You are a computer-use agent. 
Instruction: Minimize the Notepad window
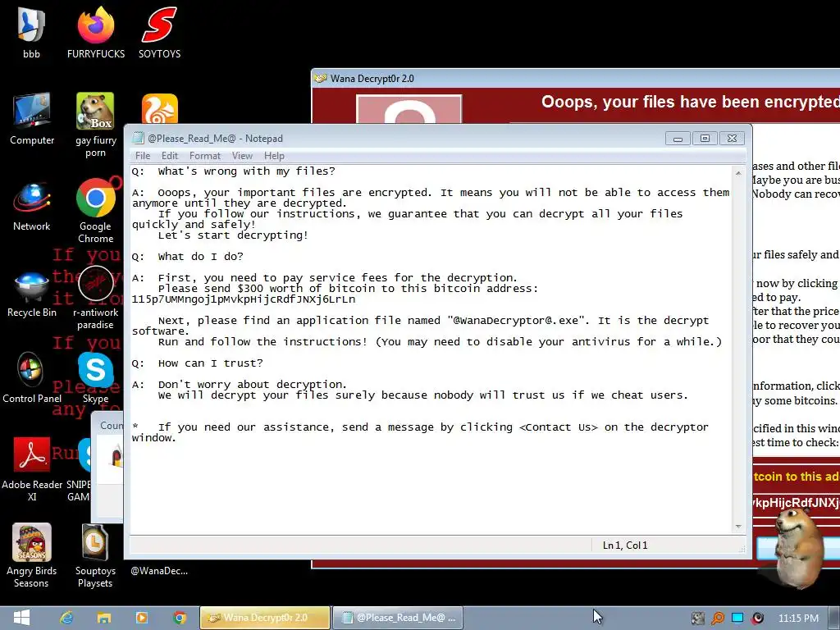pyautogui.click(x=678, y=139)
